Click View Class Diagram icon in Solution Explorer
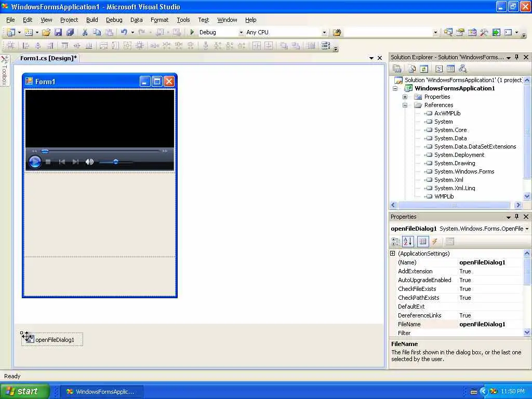The height and width of the screenshot is (399, 532). 462,69
